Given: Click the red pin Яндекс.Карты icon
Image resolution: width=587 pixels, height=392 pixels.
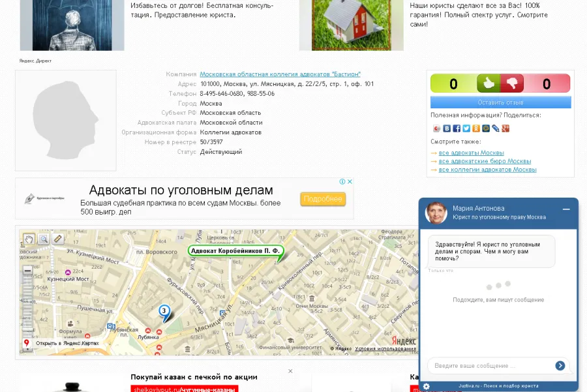Looking at the screenshot, I should pyautogui.click(x=27, y=342).
